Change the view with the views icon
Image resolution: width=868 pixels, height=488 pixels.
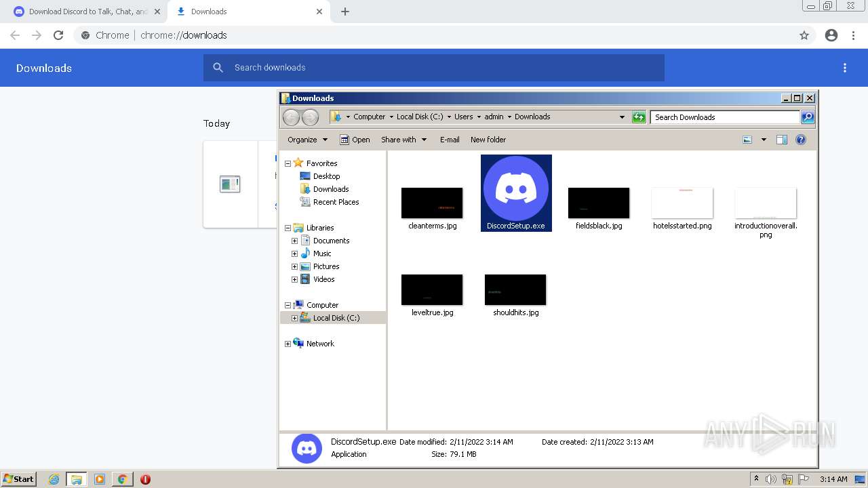coord(747,140)
